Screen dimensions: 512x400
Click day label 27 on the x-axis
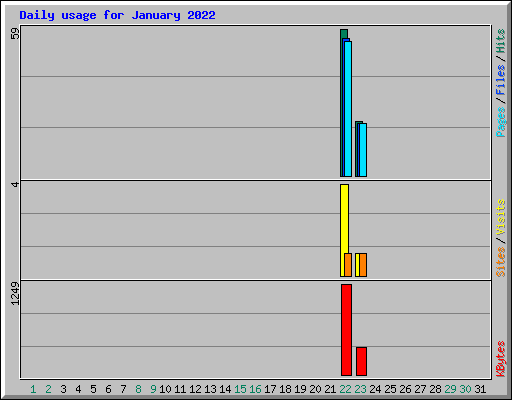pyautogui.click(x=420, y=389)
